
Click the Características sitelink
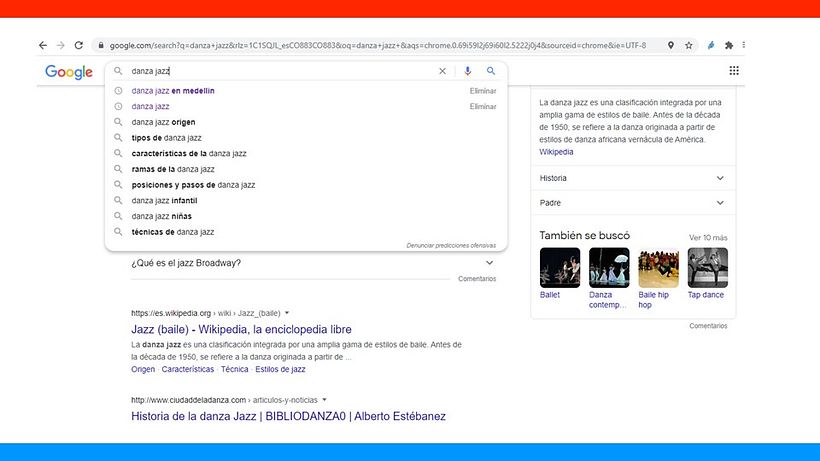tap(188, 370)
